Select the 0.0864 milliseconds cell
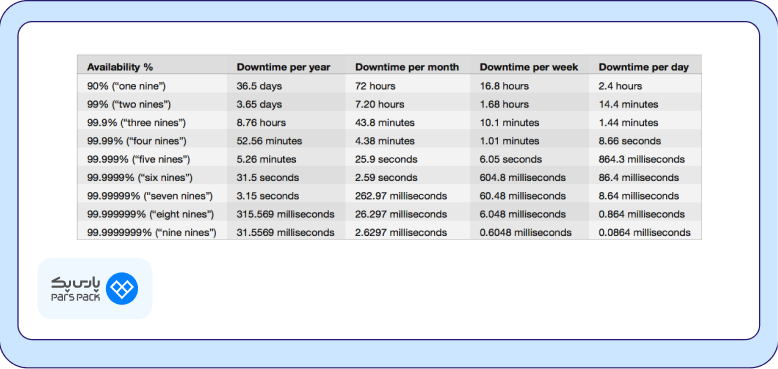Viewport: 778px width, 369px height. click(x=645, y=232)
